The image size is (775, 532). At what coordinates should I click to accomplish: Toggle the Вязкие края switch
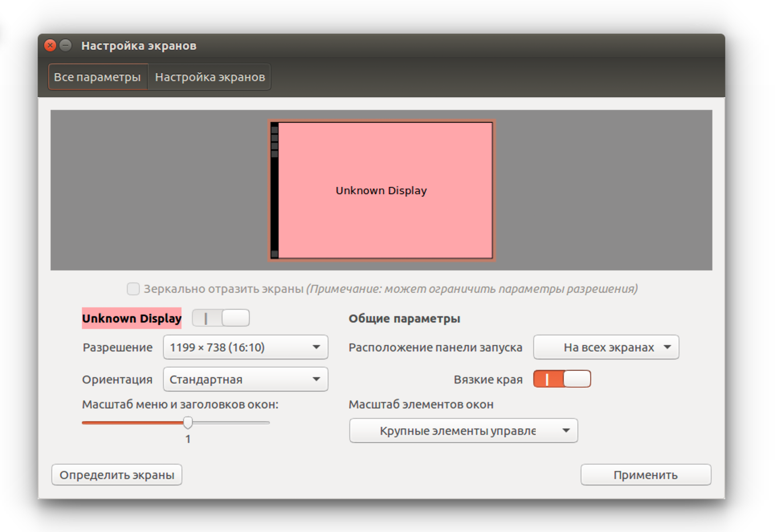562,379
